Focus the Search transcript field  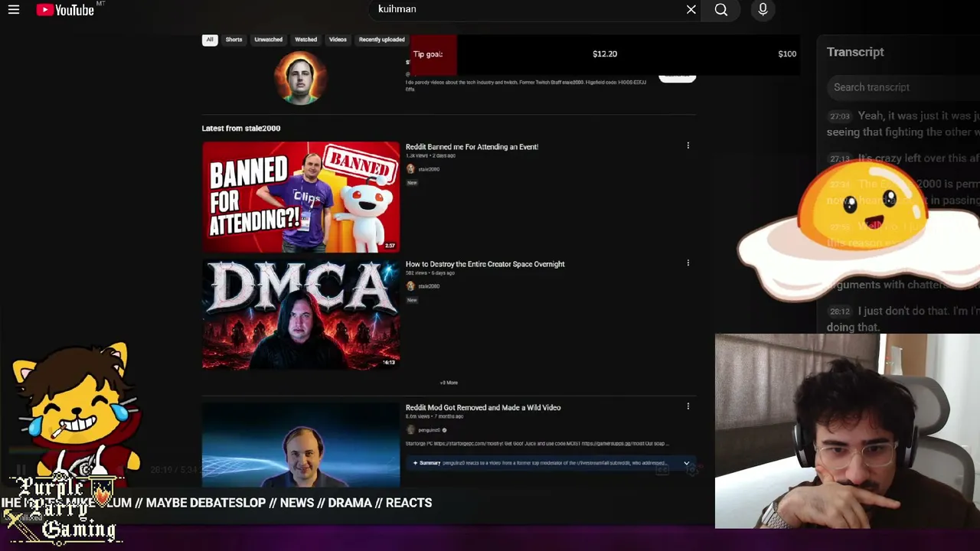pos(903,87)
